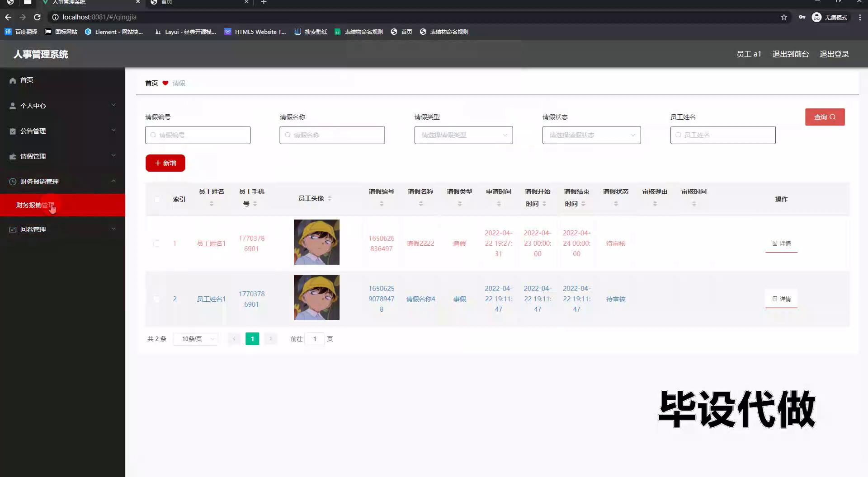
Task: Bookmark the page with the star icon
Action: (x=783, y=17)
